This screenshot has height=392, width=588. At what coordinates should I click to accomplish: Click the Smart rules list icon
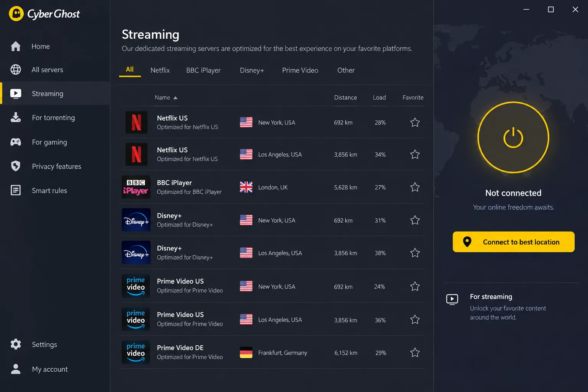coord(16,190)
